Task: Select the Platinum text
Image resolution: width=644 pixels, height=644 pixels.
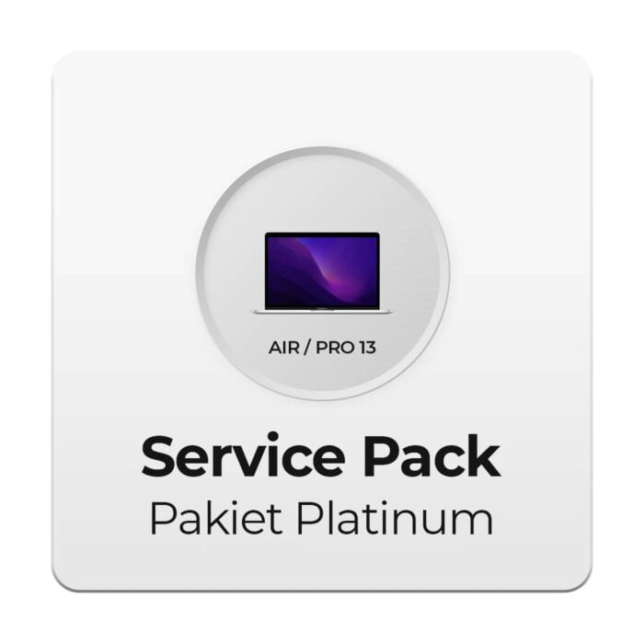Action: coord(395,520)
